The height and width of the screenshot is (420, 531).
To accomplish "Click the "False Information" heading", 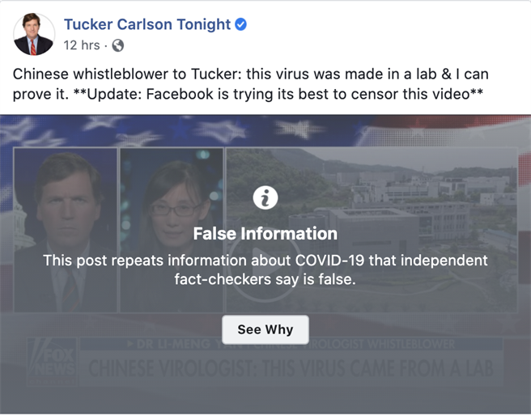I will pyautogui.click(x=265, y=234).
